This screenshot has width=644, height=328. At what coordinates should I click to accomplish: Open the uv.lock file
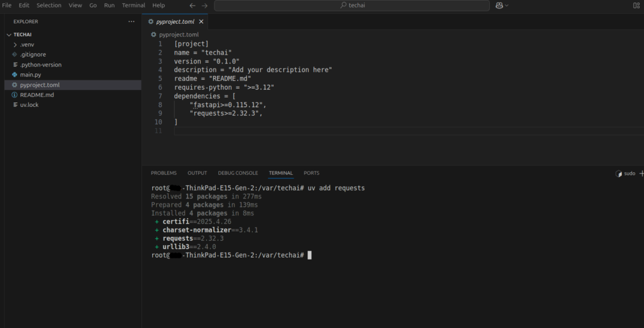[73, 105]
